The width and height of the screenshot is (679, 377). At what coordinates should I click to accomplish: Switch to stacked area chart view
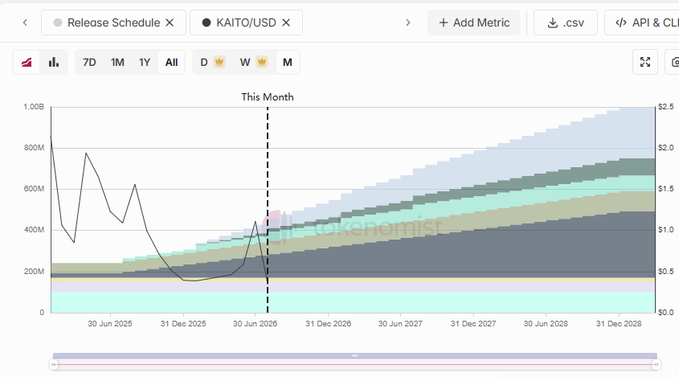(27, 62)
